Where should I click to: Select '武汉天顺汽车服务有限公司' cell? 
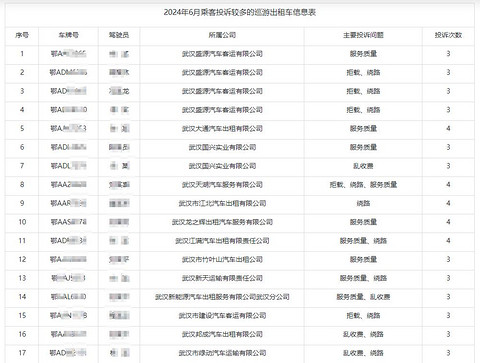(222, 184)
